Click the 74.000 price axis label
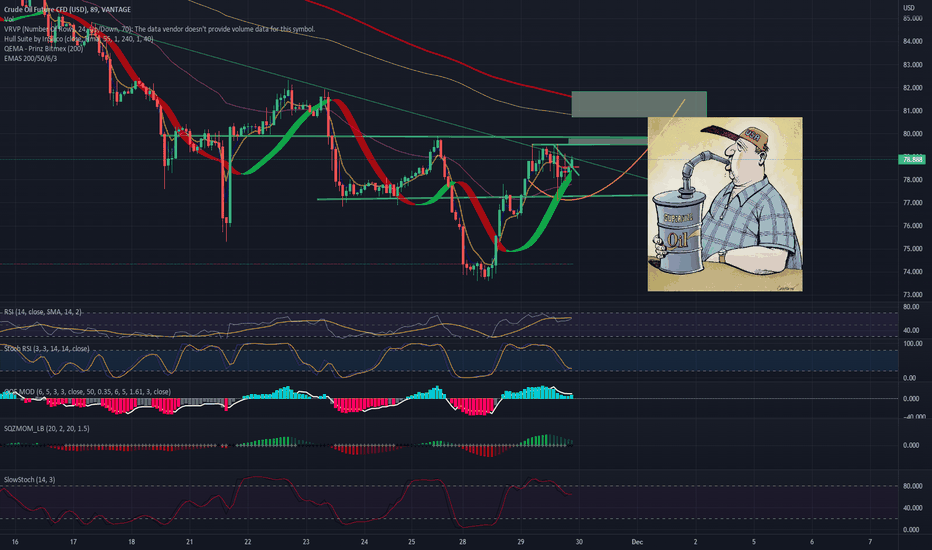The image size is (932, 550). click(912, 272)
